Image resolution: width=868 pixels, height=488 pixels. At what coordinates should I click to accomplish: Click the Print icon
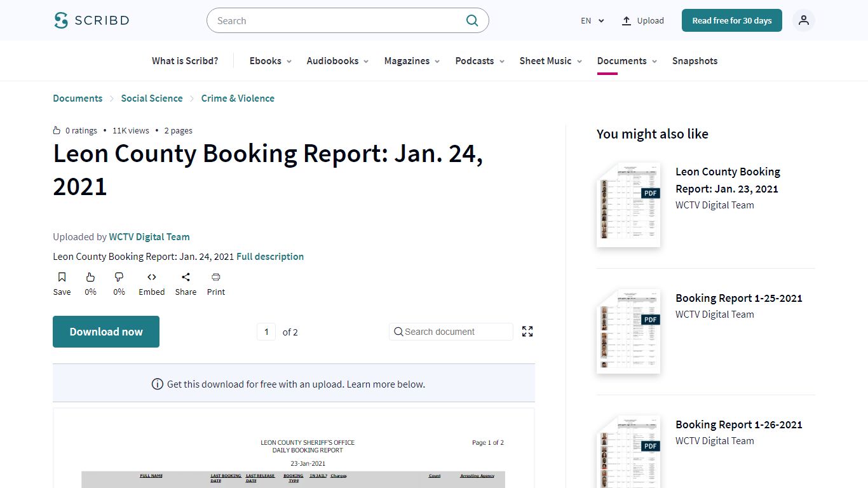pyautogui.click(x=216, y=277)
